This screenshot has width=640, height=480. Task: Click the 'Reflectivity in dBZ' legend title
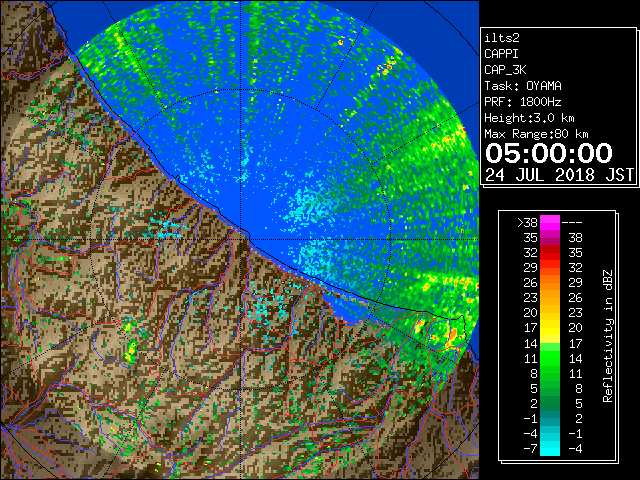[608, 336]
